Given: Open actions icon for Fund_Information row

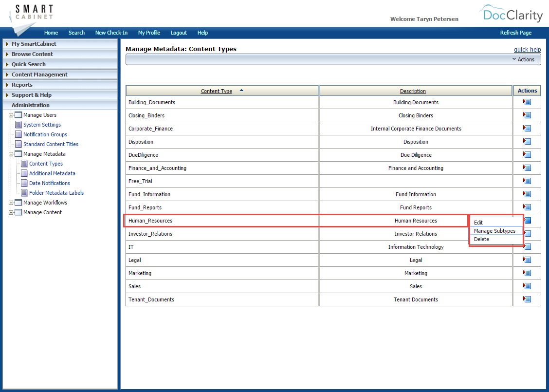Looking at the screenshot, I should [527, 194].
